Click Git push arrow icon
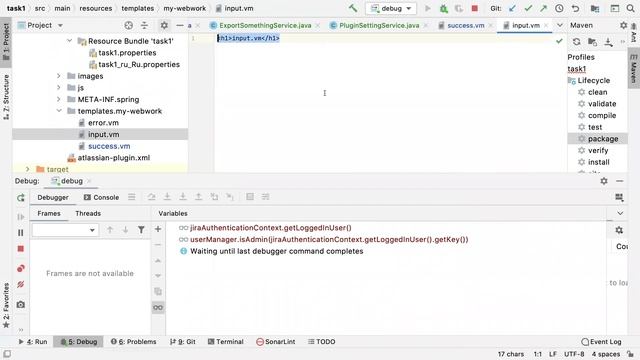Viewport: 640px width, 360px height. tap(543, 8)
